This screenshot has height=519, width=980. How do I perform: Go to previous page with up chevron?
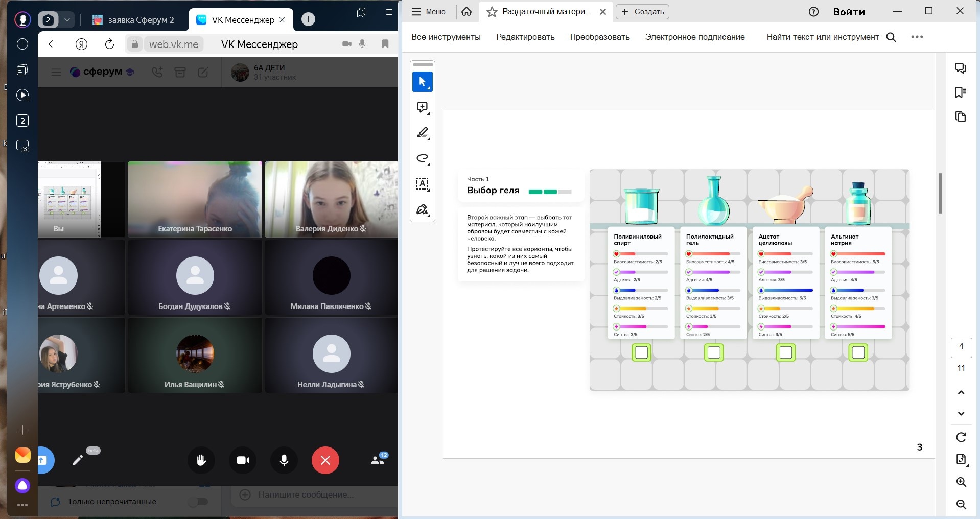(x=961, y=392)
